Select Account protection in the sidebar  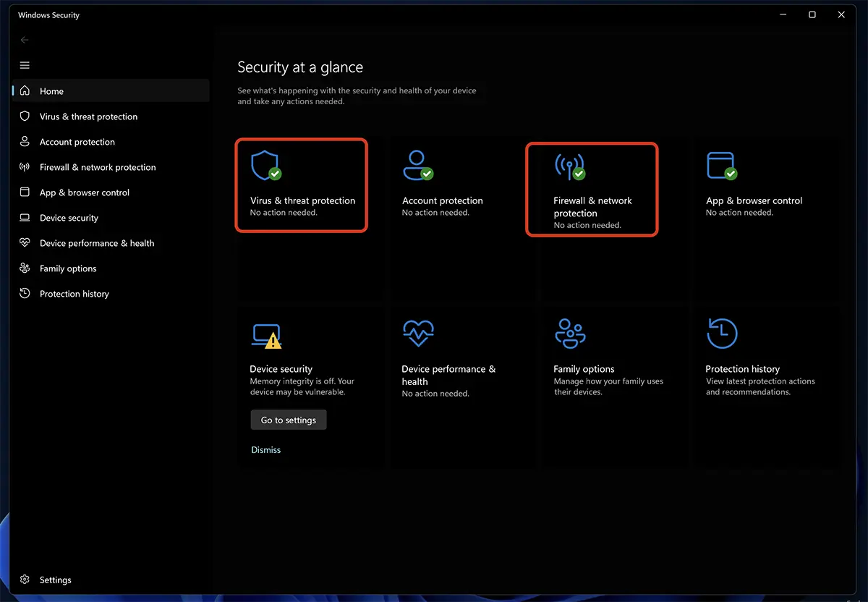111,142
